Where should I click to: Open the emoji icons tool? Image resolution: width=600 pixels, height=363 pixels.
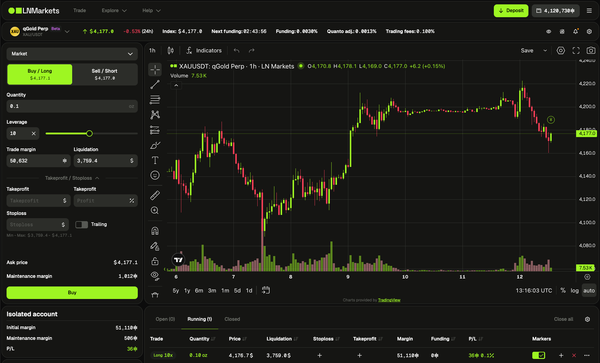(x=155, y=175)
